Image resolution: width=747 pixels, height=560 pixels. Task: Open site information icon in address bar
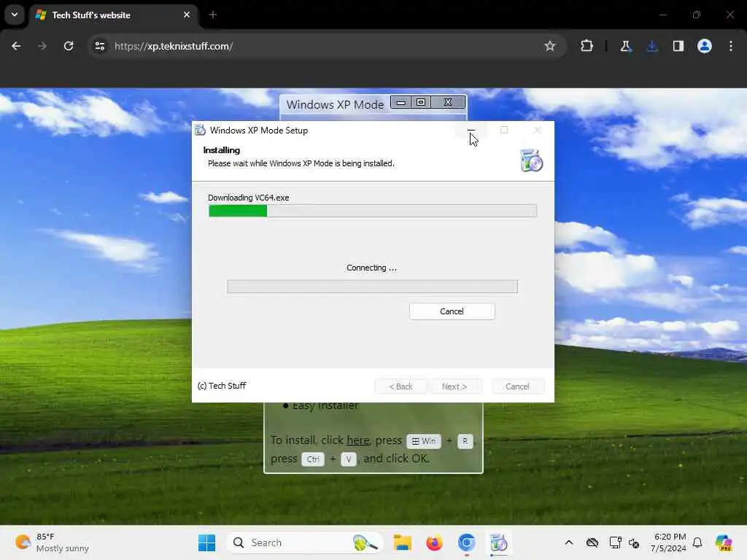pyautogui.click(x=99, y=46)
